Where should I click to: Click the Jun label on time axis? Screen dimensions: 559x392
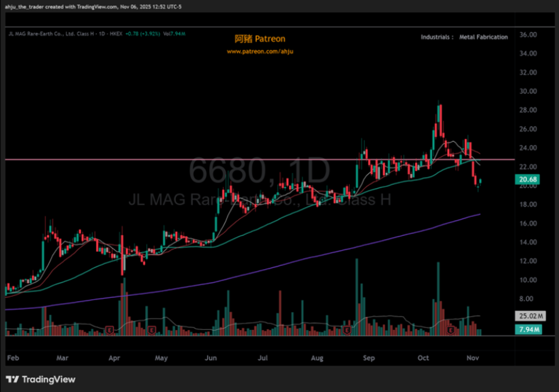(210, 358)
